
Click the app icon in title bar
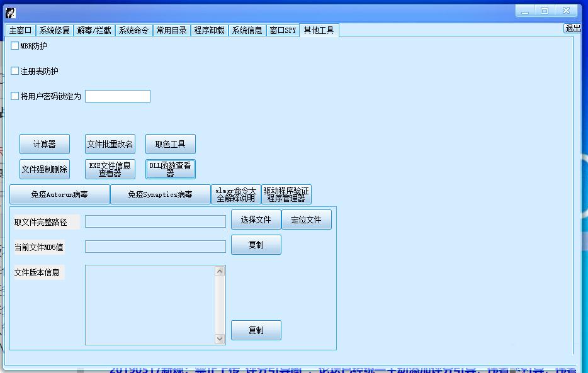tap(11, 13)
